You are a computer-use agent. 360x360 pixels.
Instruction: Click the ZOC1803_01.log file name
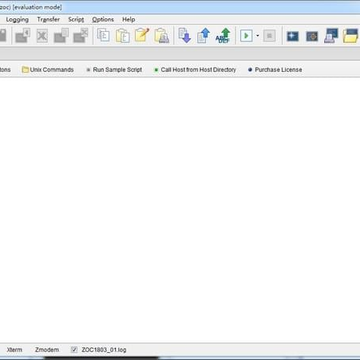pos(104,350)
